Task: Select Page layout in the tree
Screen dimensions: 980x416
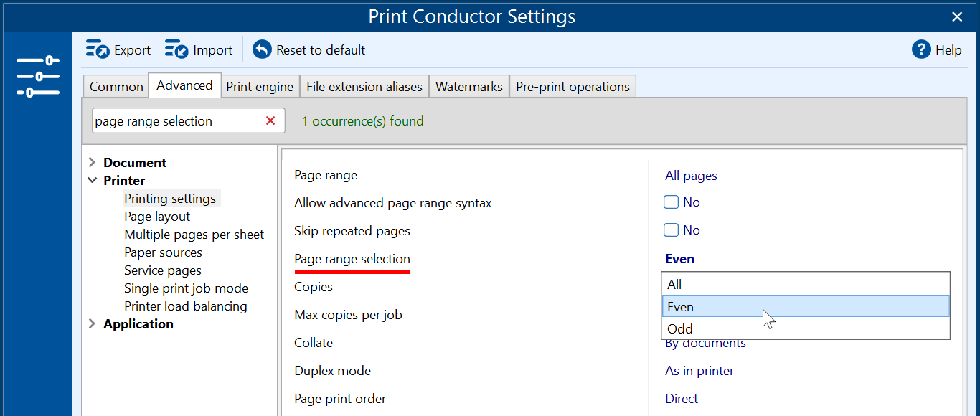Action: pyautogui.click(x=157, y=216)
